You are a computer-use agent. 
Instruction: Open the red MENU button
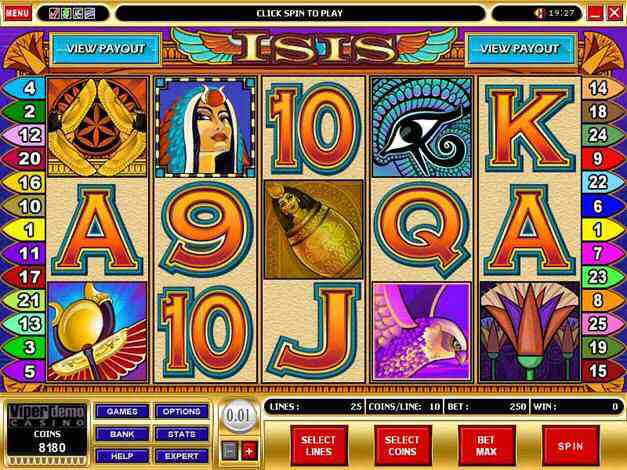pyautogui.click(x=18, y=13)
